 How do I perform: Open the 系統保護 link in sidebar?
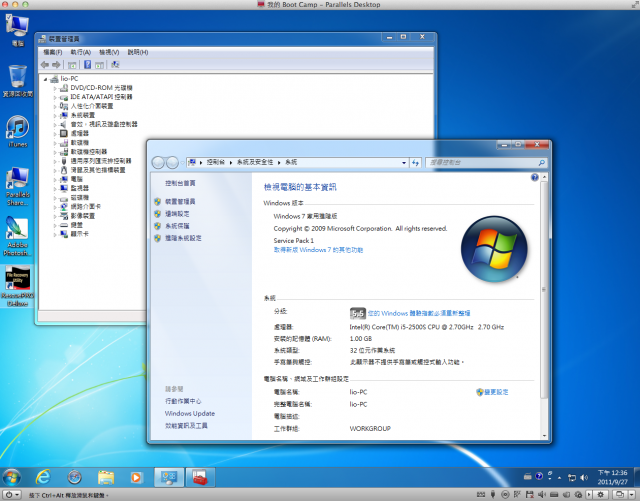tap(177, 226)
